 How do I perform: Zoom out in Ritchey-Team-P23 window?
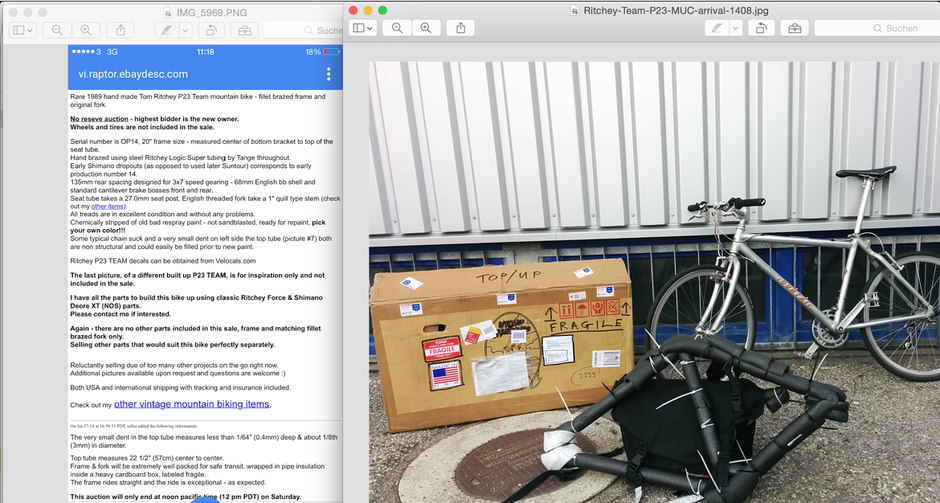pos(397,28)
